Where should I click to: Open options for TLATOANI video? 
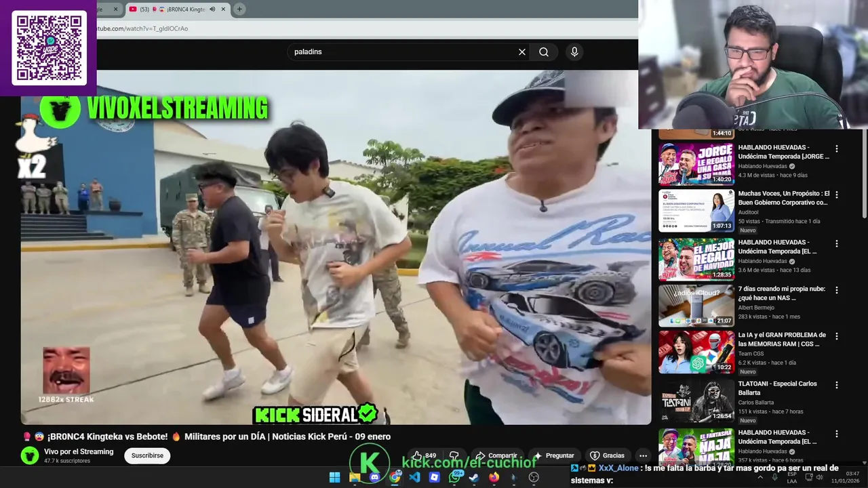click(837, 385)
